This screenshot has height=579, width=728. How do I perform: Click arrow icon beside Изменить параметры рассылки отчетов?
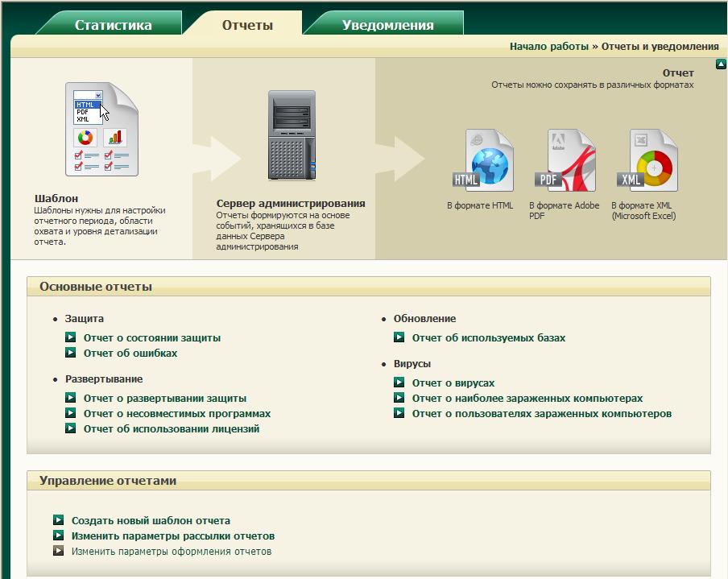(x=58, y=535)
